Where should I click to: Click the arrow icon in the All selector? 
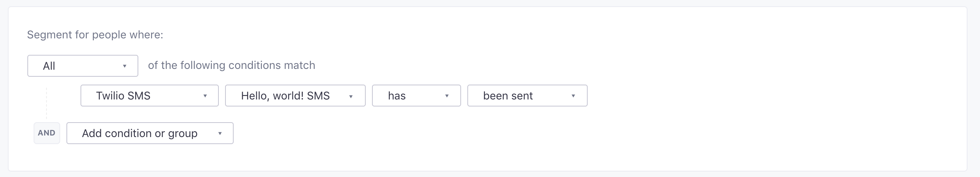tap(125, 66)
